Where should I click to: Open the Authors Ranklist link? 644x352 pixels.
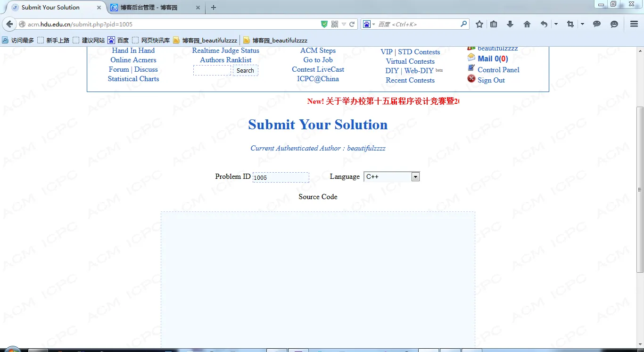(x=226, y=60)
